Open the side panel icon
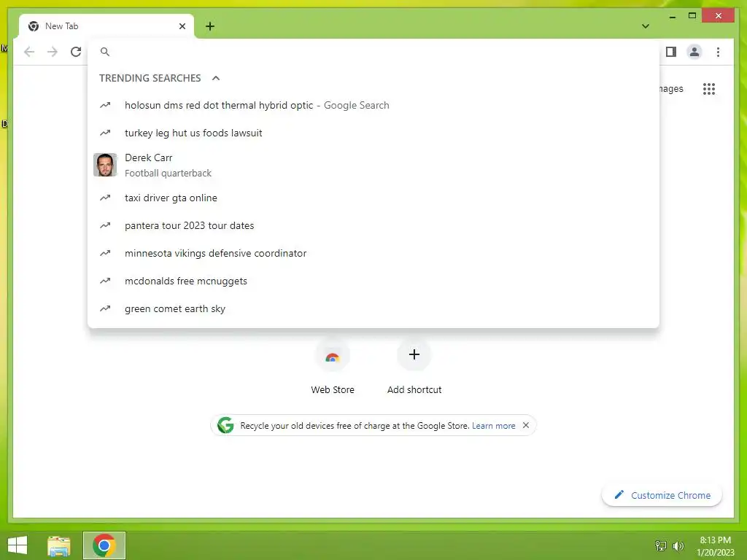 [671, 52]
